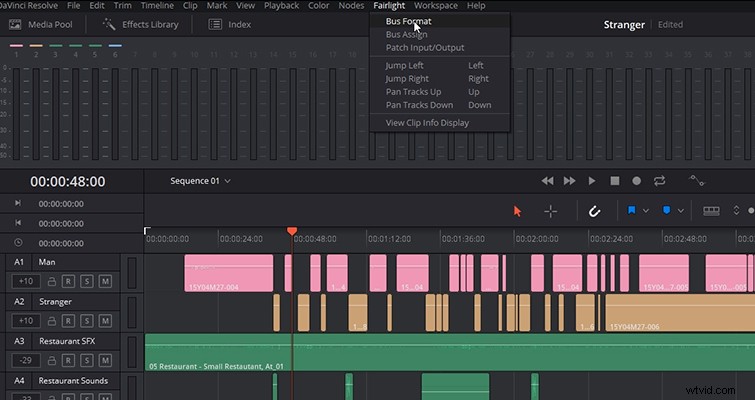
Task: Select the red arrow pointer tool
Action: pyautogui.click(x=517, y=211)
